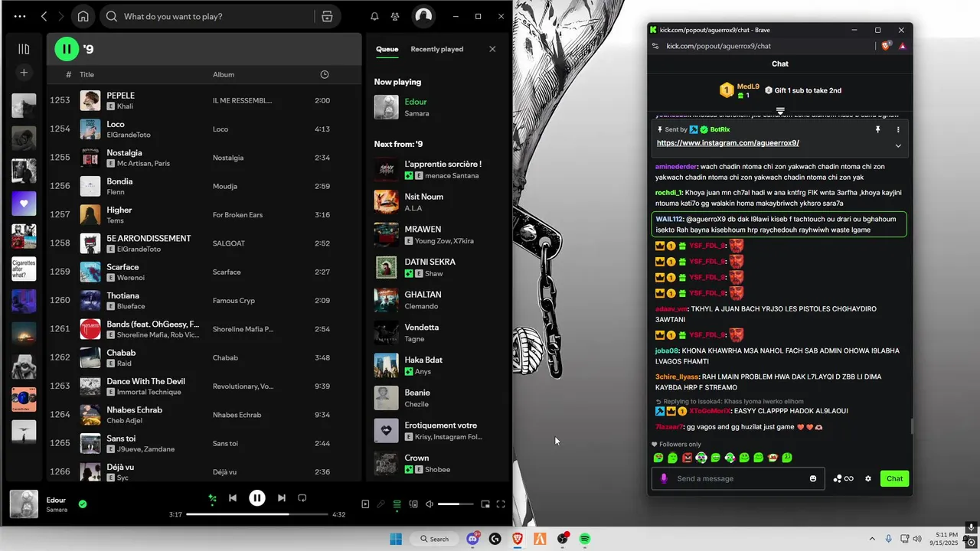Open the miniplayer
This screenshot has width=980, height=551.
(485, 504)
